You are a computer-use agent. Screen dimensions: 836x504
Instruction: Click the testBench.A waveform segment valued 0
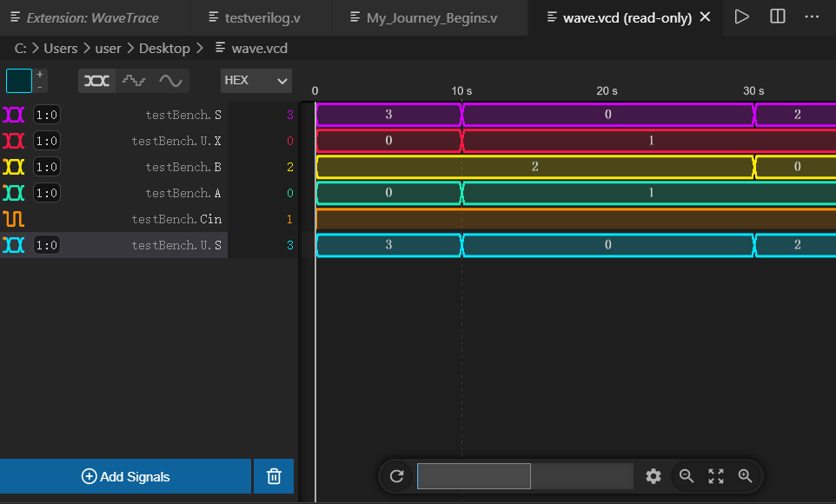[388, 193]
